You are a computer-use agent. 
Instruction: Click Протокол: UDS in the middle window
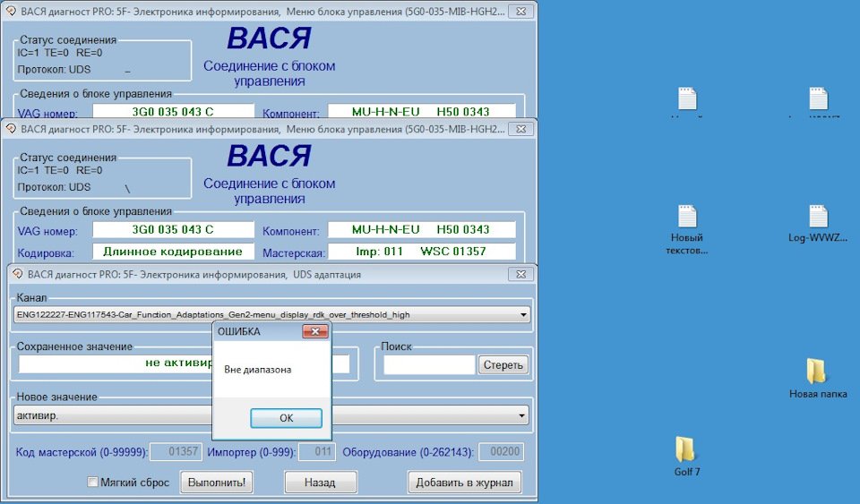pyautogui.click(x=54, y=187)
